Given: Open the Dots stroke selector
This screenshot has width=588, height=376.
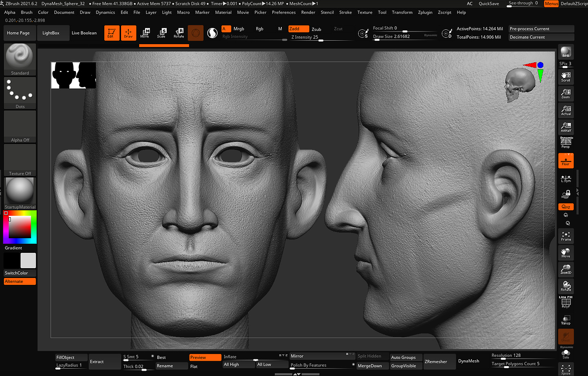Looking at the screenshot, I should point(20,93).
